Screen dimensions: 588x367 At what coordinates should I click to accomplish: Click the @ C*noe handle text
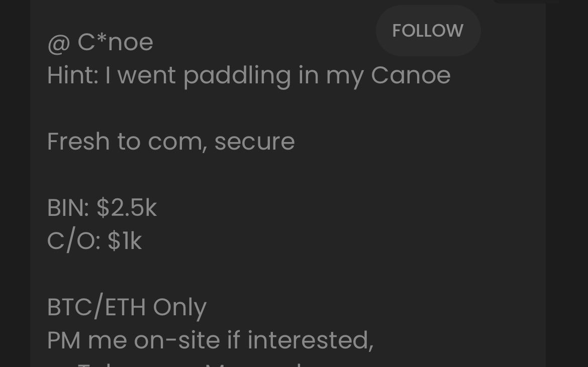click(x=115, y=42)
